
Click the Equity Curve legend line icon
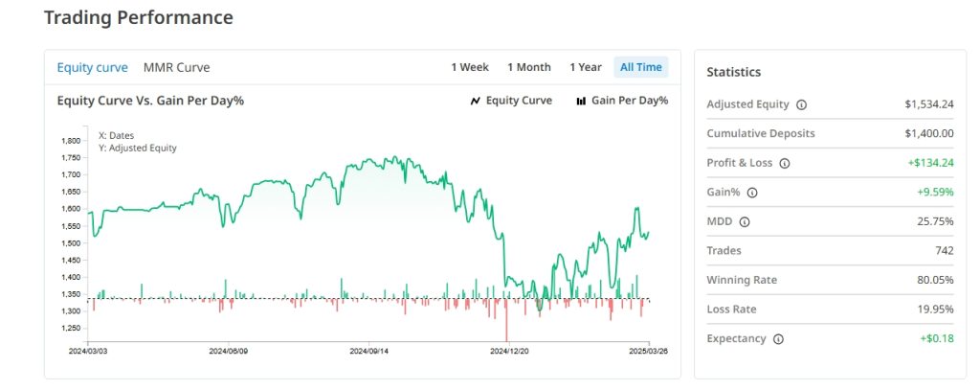tap(475, 101)
